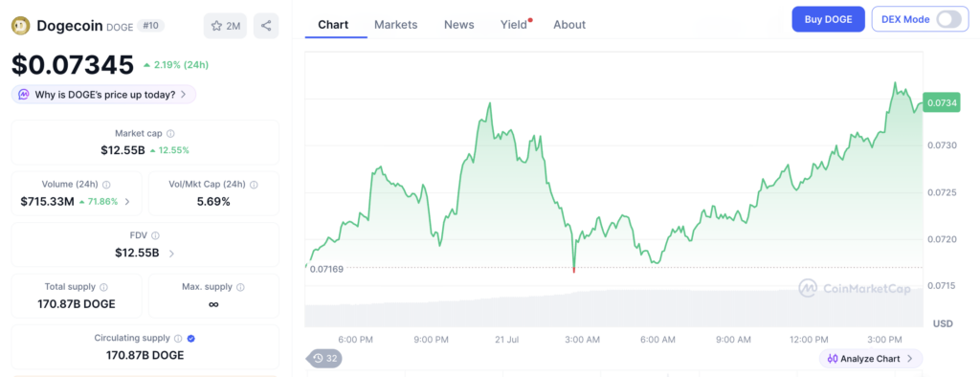The width and height of the screenshot is (980, 377).
Task: Click the Max. supply info icon
Action: [240, 287]
